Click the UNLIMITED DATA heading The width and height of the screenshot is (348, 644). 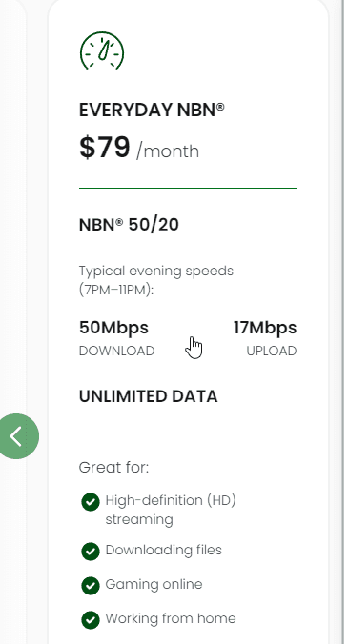tap(149, 396)
